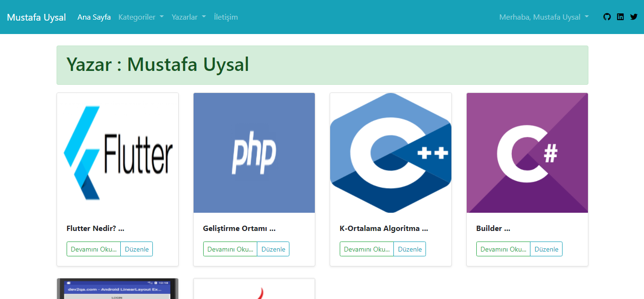Open the Flutter Nedir? article title link
This screenshot has height=299, width=644.
pos(95,228)
